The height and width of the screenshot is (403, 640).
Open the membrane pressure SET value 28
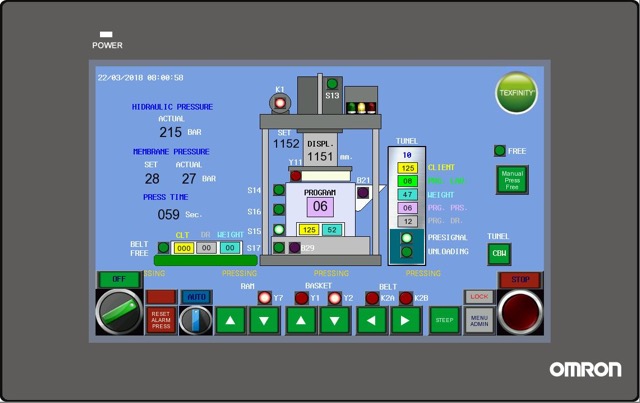152,179
